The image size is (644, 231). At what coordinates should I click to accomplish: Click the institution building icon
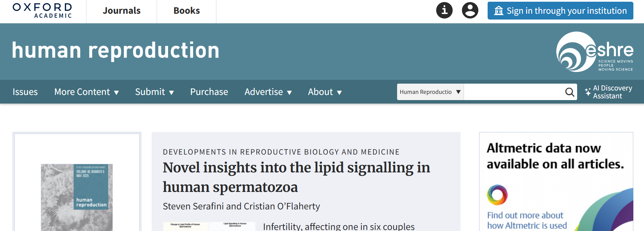(499, 11)
